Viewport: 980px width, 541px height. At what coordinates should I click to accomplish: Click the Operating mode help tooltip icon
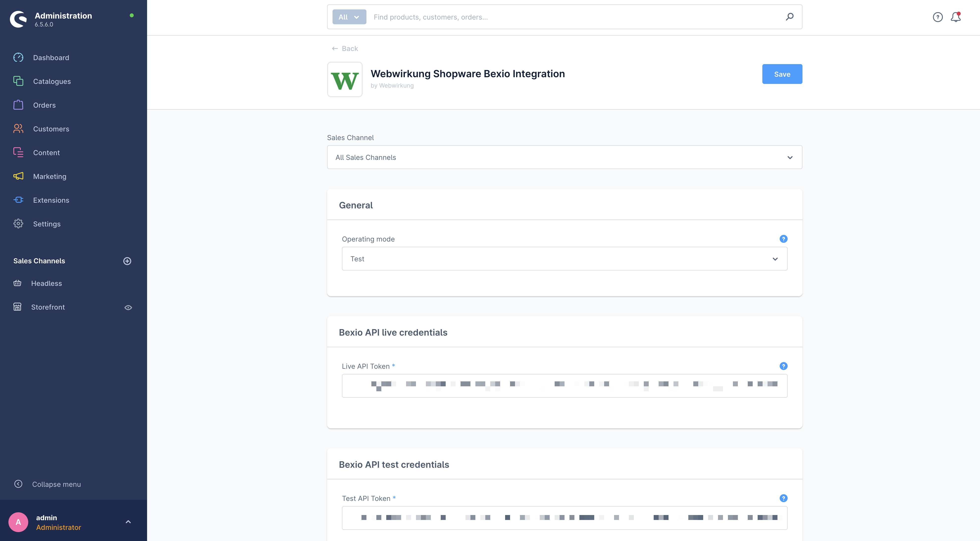783,239
